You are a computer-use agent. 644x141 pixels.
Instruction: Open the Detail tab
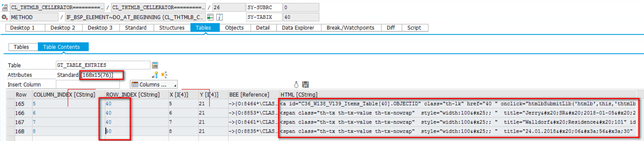pyautogui.click(x=263, y=28)
